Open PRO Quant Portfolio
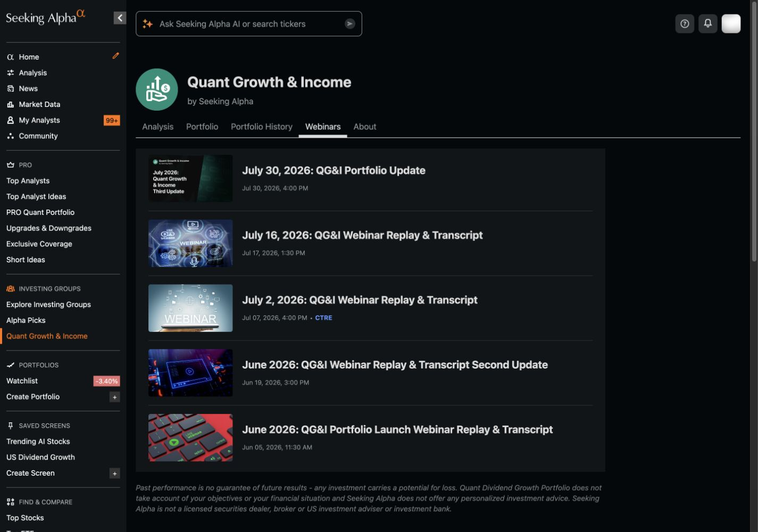Viewport: 758px width, 532px height. 40,212
